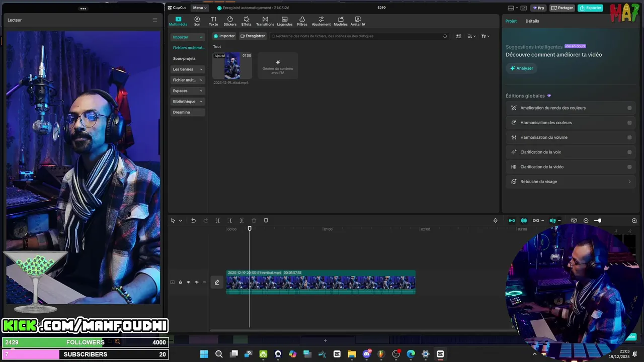Viewport: 644px width, 362px height.
Task: Mute the video track audio
Action: click(196, 282)
